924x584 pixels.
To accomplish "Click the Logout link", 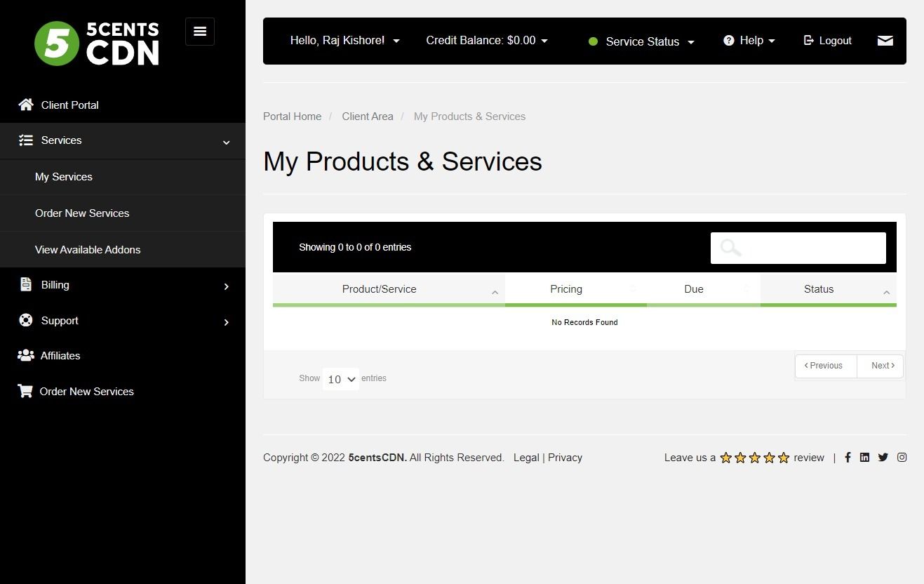I will (x=827, y=41).
